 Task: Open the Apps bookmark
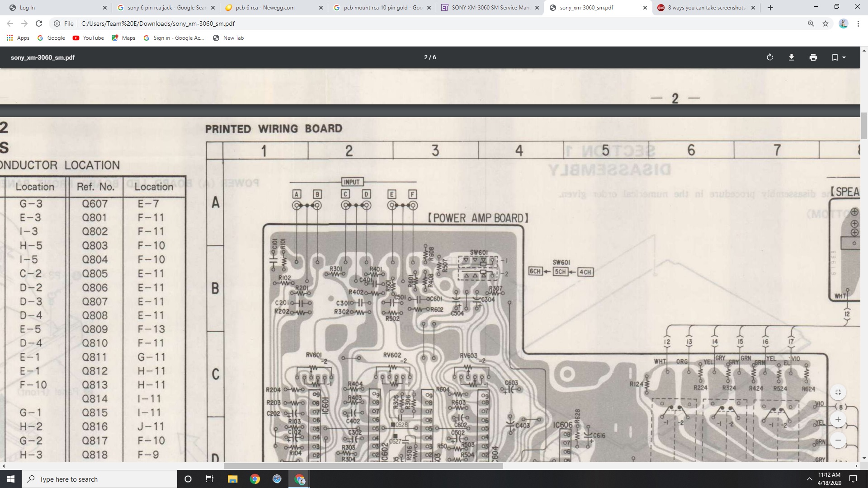[x=18, y=38]
